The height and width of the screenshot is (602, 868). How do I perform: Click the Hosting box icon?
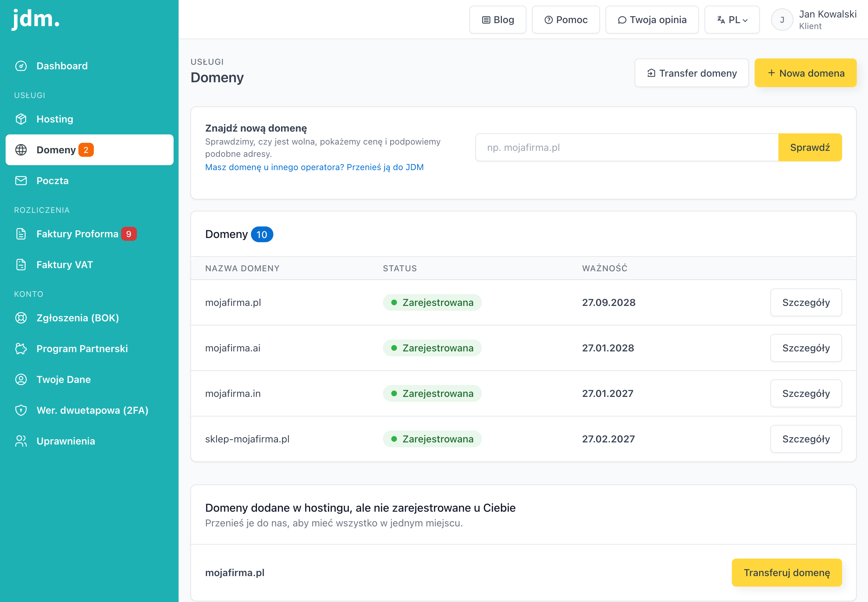click(21, 119)
